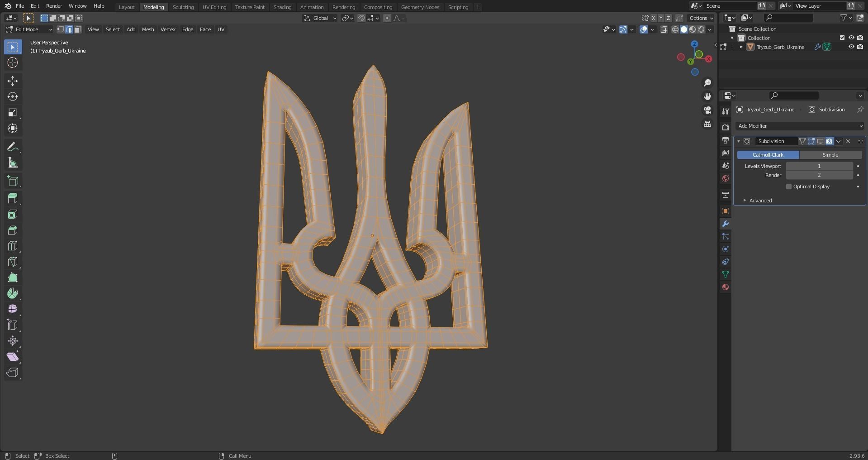Open Material Properties tab
The width and height of the screenshot is (868, 460).
click(x=725, y=287)
